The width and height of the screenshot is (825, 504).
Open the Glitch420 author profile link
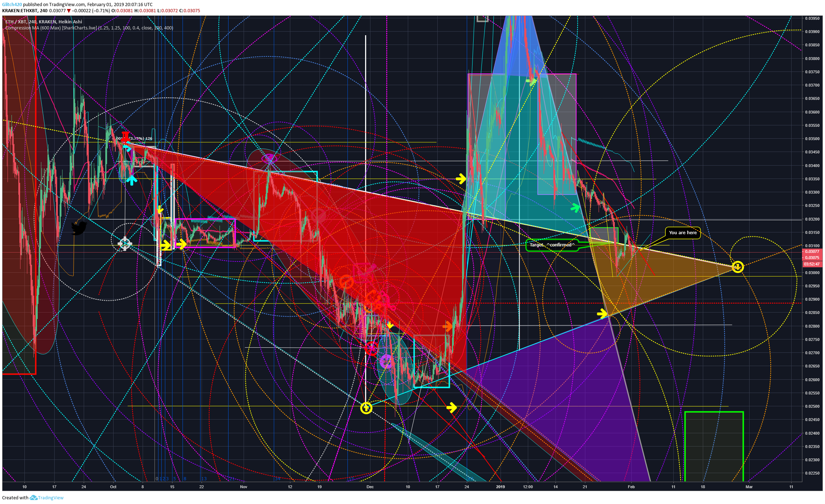(x=12, y=4)
